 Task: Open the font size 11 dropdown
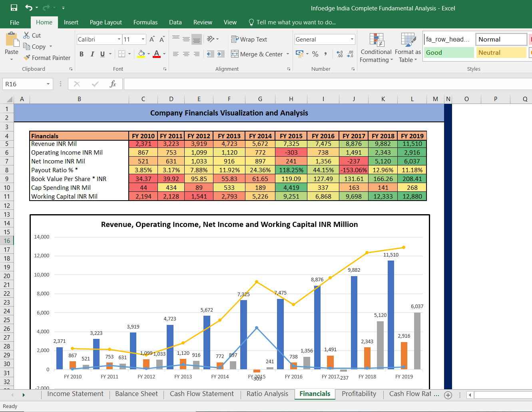pos(143,39)
